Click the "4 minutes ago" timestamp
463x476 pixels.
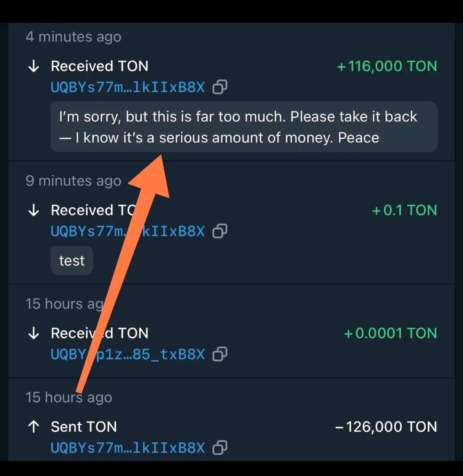pos(73,37)
